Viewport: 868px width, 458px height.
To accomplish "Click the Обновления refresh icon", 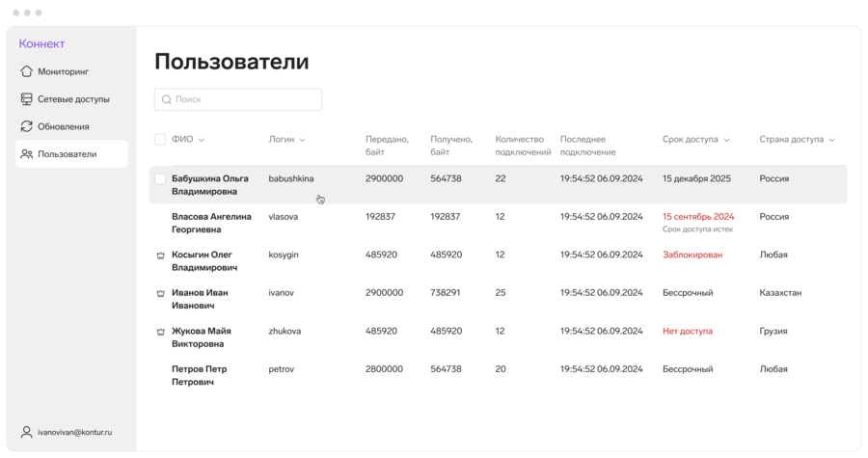I will pyautogui.click(x=27, y=126).
